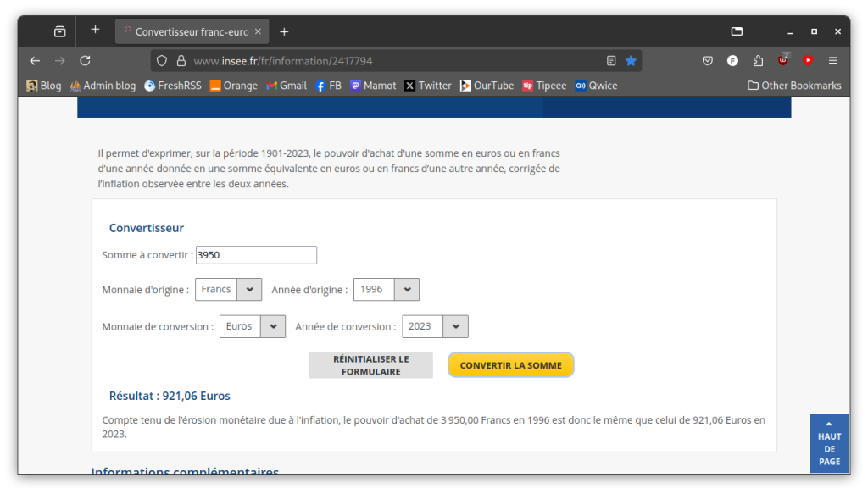868x494 pixels.
Task: Click the Somme à convertir input field
Action: (256, 255)
